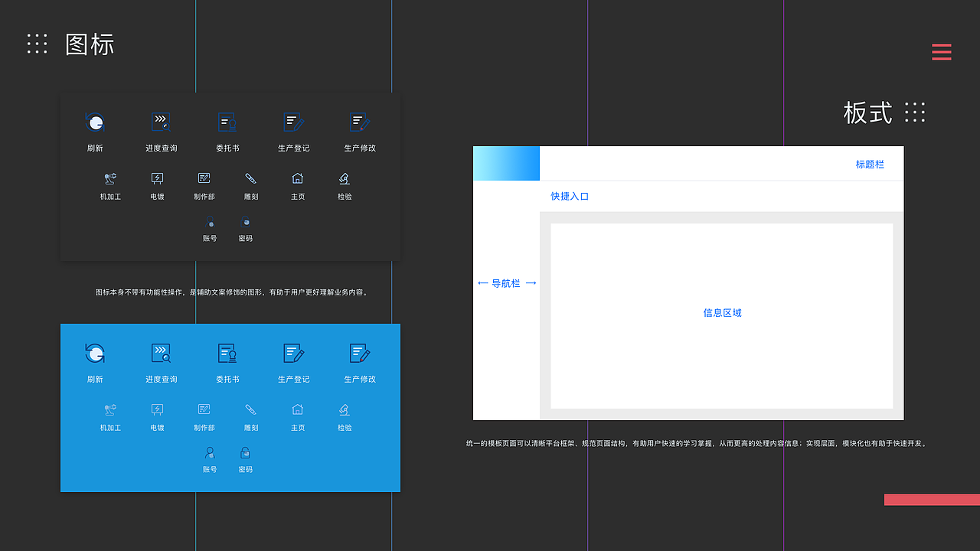
Task: Click the 板式 heading text
Action: coord(867,112)
